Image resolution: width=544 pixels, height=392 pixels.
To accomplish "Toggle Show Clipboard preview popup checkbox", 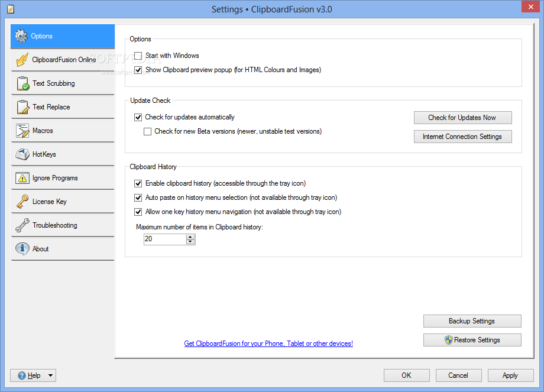I will click(138, 70).
